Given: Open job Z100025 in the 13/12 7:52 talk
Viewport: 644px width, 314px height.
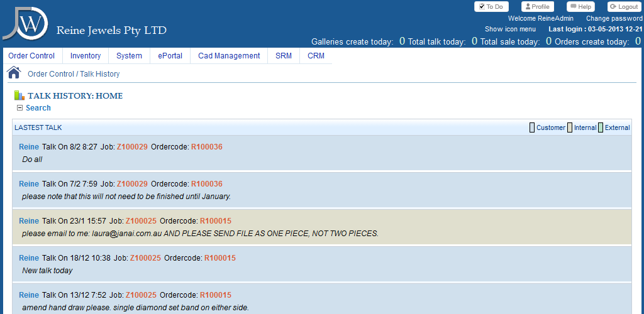Looking at the screenshot, I should [141, 295].
